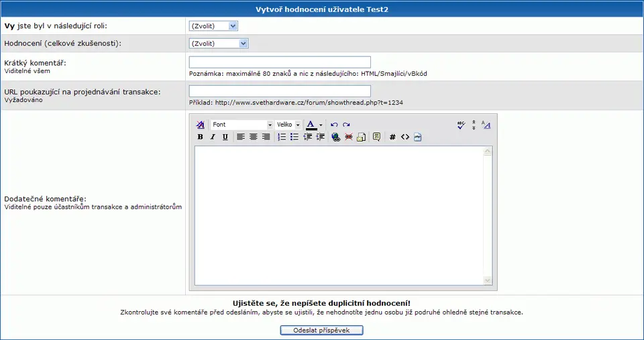Click the Insert Link globe icon
Screen dimensions: 644x340
click(x=336, y=137)
